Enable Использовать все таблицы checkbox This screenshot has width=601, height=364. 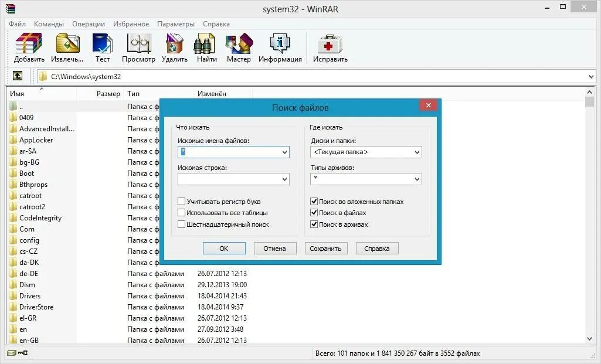point(182,213)
